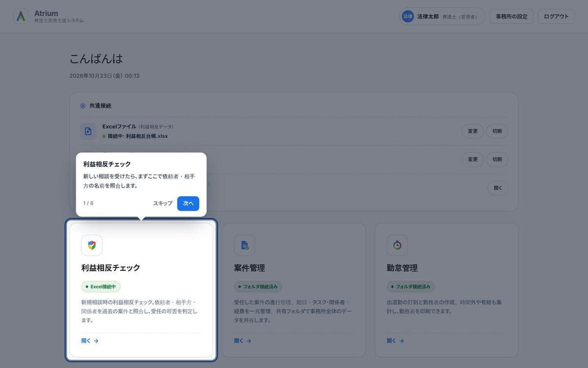Open 事務所の設定
Viewport: 588px width, 368px height.
[512, 16]
